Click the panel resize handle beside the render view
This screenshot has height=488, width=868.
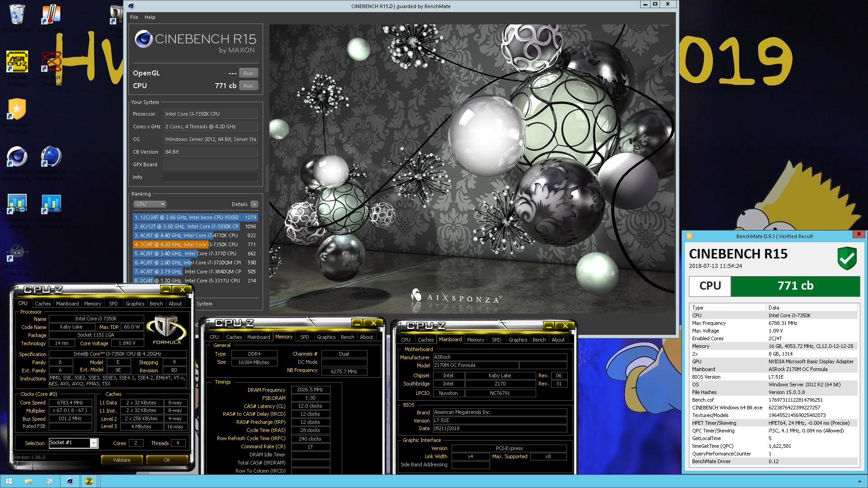pyautogui.click(x=266, y=178)
